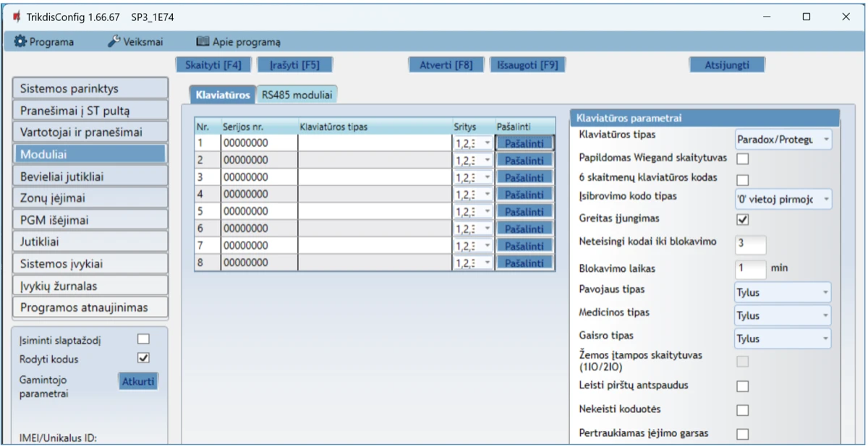The height and width of the screenshot is (447, 868).
Task: Open the Klaviatūros tipas dropdown
Action: (783, 140)
